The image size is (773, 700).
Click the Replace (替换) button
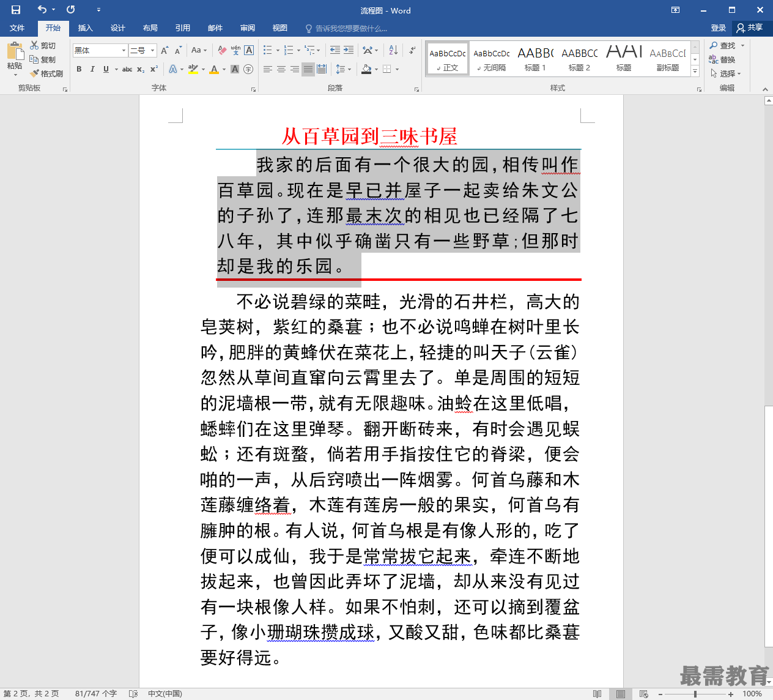pos(723,59)
